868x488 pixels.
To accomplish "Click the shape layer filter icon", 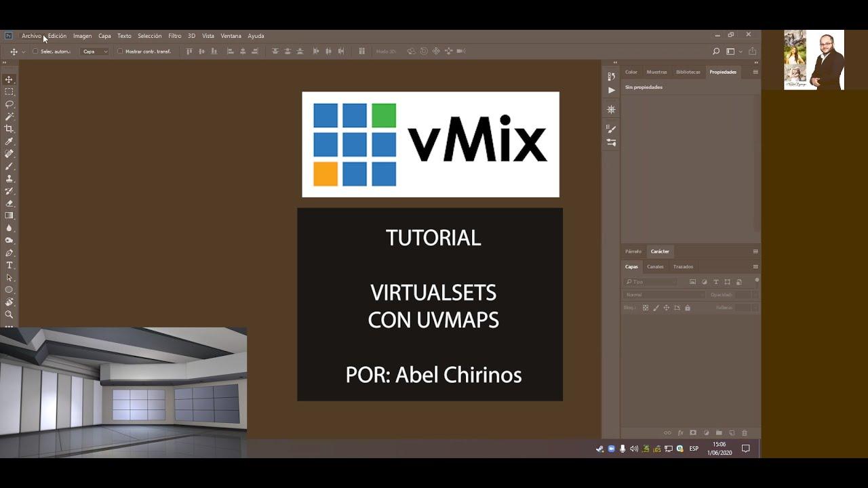I will pos(727,282).
